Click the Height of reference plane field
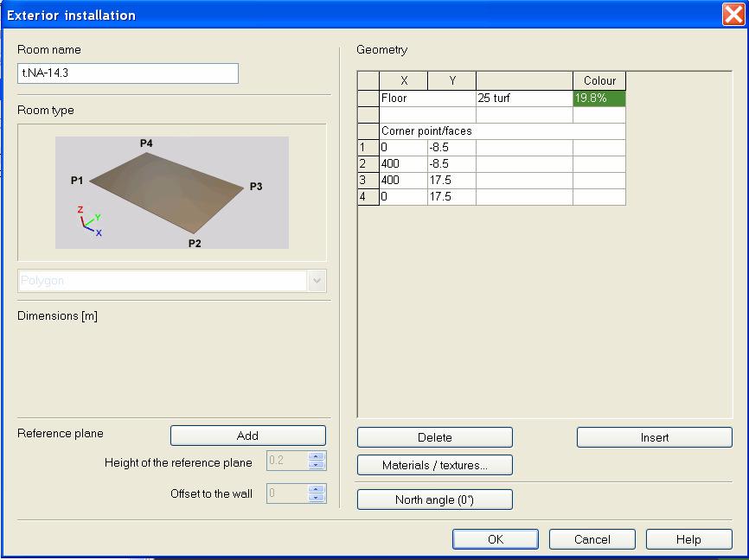The width and height of the screenshot is (749, 560). pyautogui.click(x=287, y=461)
